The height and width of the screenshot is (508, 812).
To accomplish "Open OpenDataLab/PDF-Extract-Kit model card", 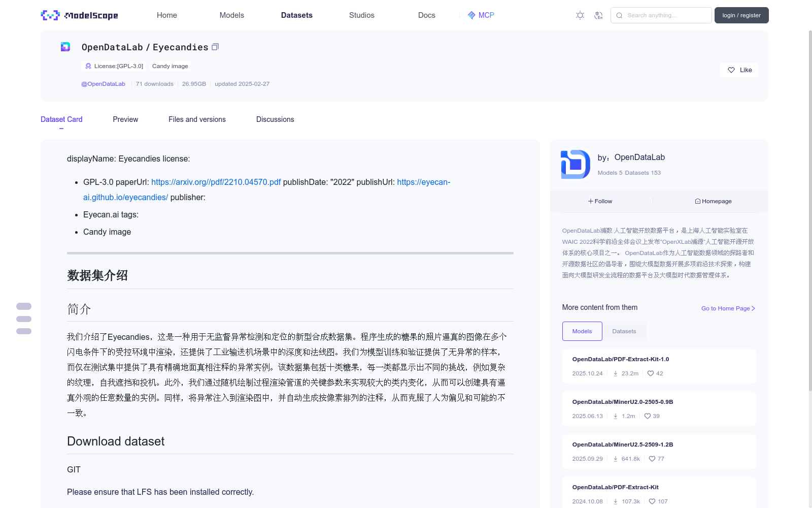I will [x=659, y=493].
